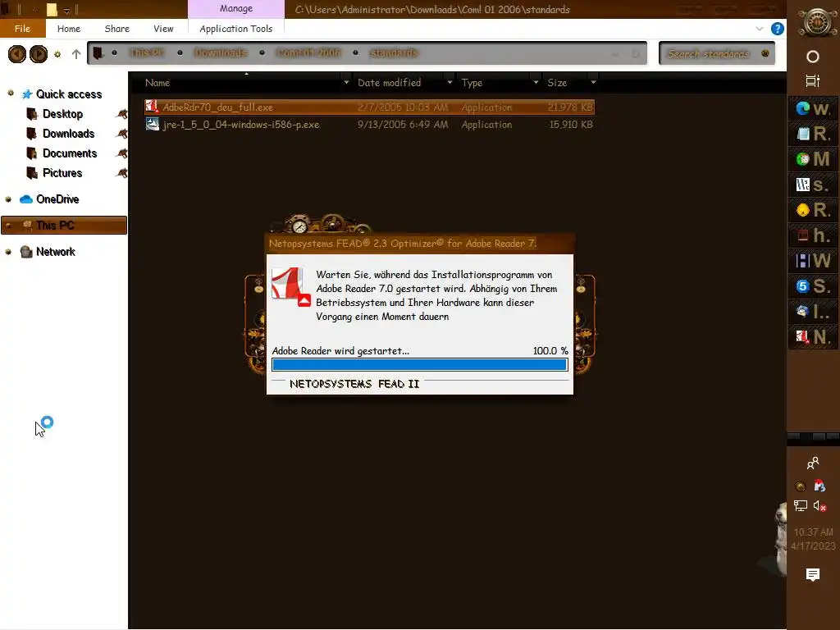Switch to the Edge browser taskbar item
The image size is (840, 630).
[813, 108]
